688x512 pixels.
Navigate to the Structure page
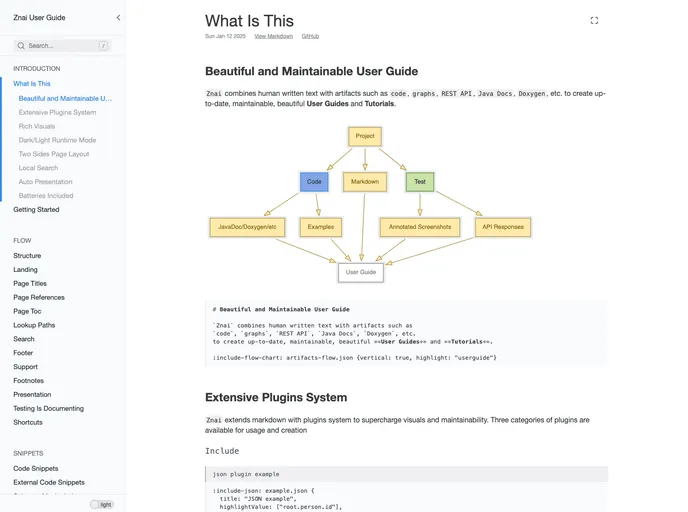click(x=27, y=256)
